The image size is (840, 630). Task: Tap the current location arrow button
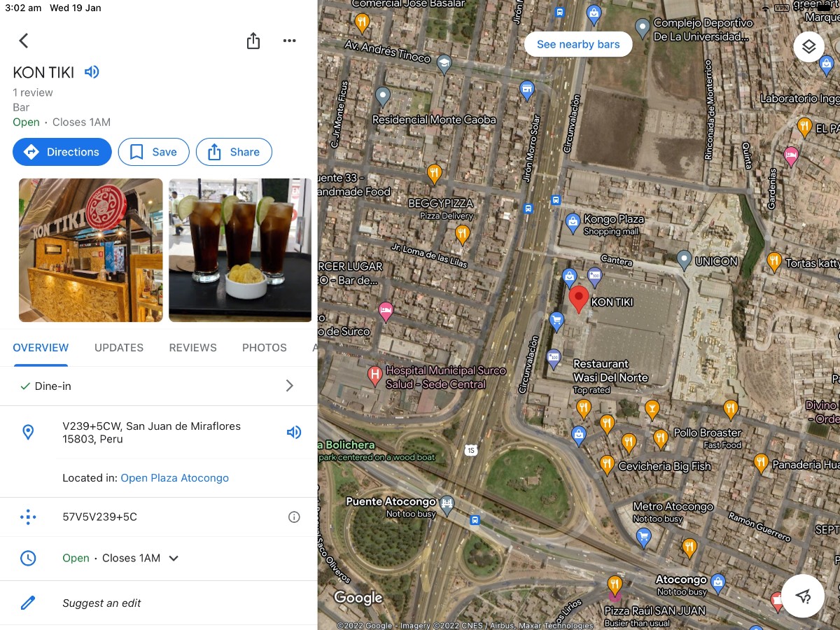[x=803, y=596]
